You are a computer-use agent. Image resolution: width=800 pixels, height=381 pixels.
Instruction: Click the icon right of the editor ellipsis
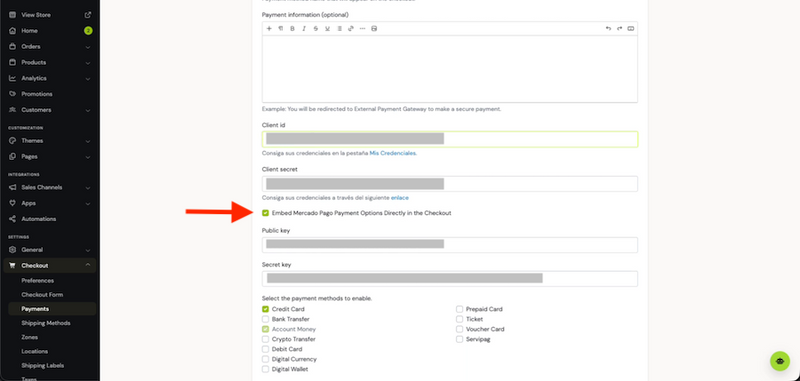click(374, 29)
